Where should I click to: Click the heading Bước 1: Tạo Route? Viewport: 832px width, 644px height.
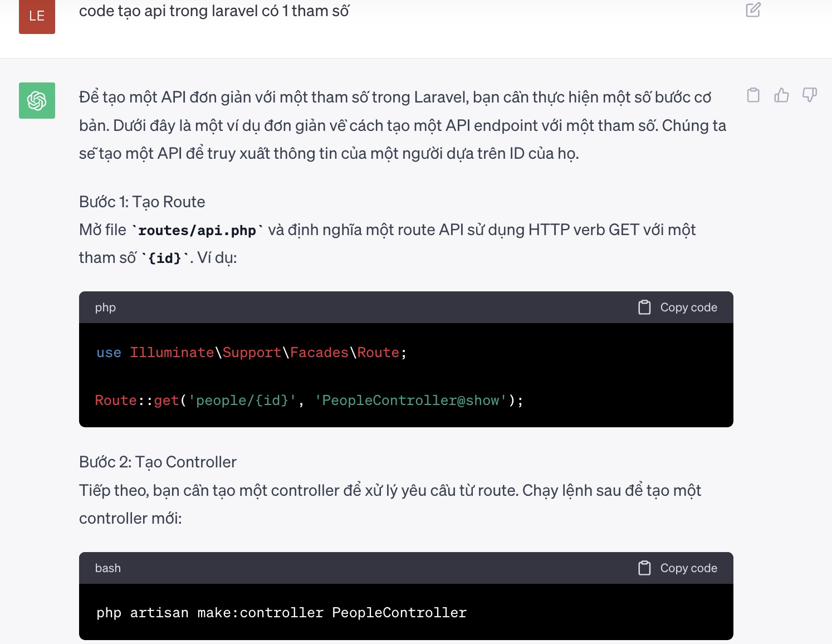pos(142,202)
